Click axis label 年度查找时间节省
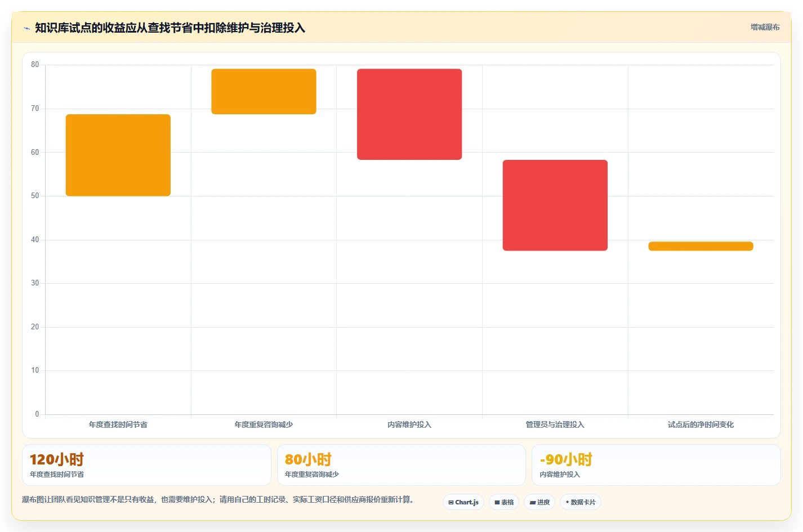Screen dimensions: 803x532 (x=118, y=424)
